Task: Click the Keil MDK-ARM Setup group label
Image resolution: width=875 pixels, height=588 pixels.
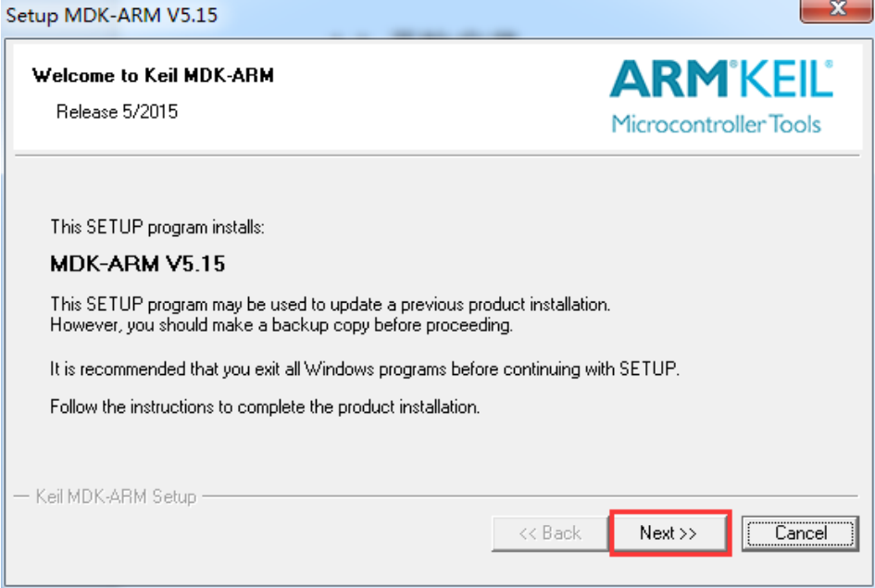Action: 116,496
